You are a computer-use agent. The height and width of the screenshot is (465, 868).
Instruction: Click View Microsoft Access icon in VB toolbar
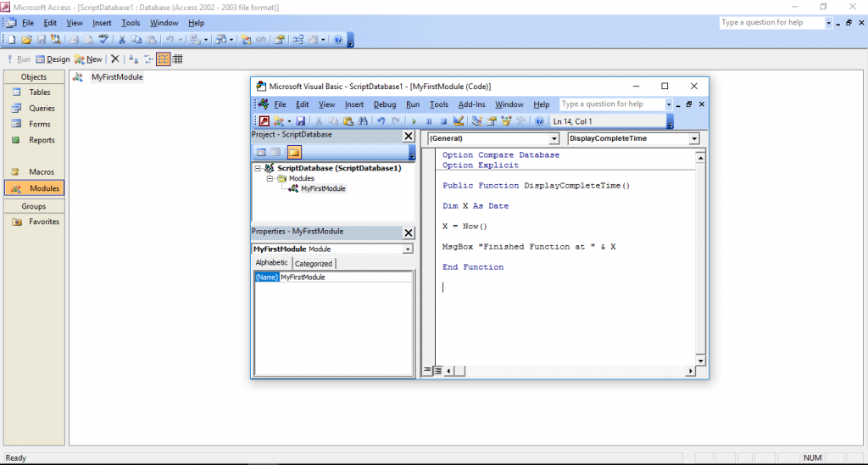[264, 120]
